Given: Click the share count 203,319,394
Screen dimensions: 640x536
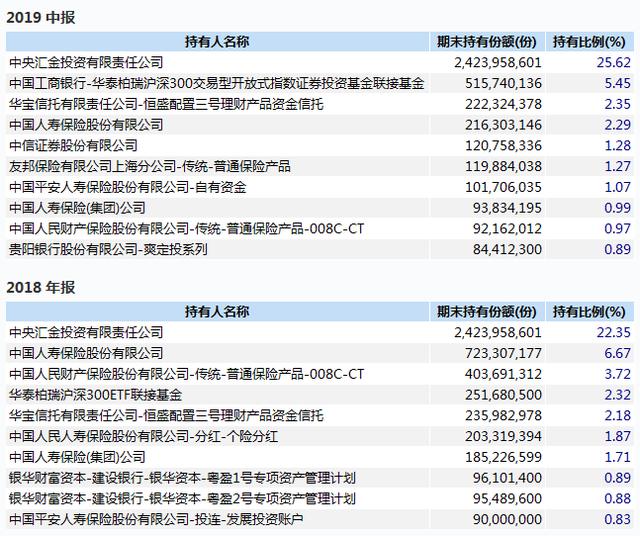Looking at the screenshot, I should [x=503, y=437].
